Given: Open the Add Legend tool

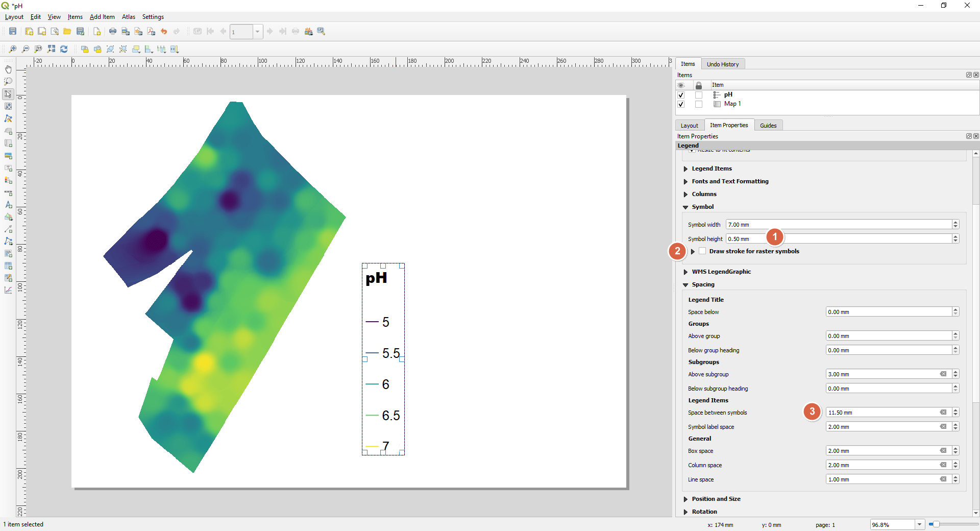Looking at the screenshot, I should 8,181.
